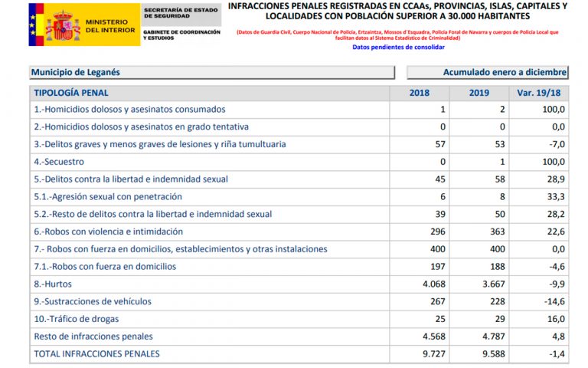Select the '1.-Homicidios dolosos y asesinatos consumados' row
The width and height of the screenshot is (588, 368).
(299, 110)
